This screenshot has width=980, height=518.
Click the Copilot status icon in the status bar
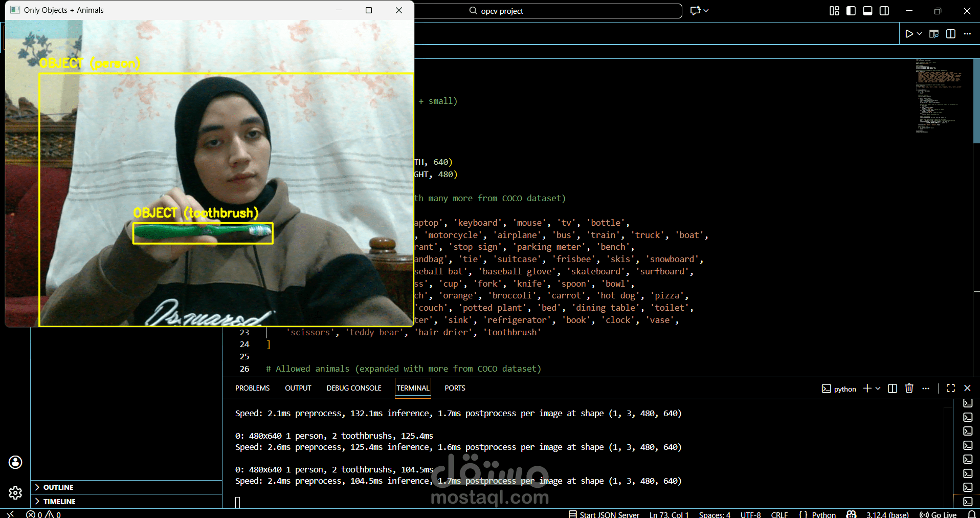(851, 514)
